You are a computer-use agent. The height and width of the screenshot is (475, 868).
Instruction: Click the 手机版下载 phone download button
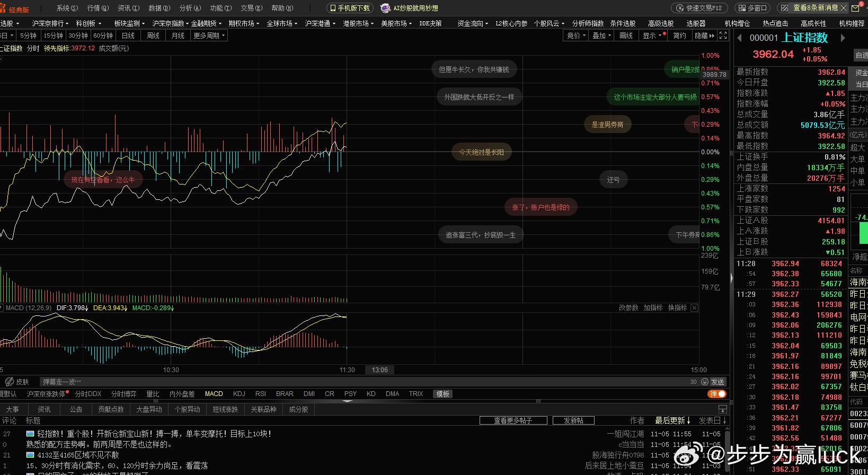pyautogui.click(x=350, y=8)
